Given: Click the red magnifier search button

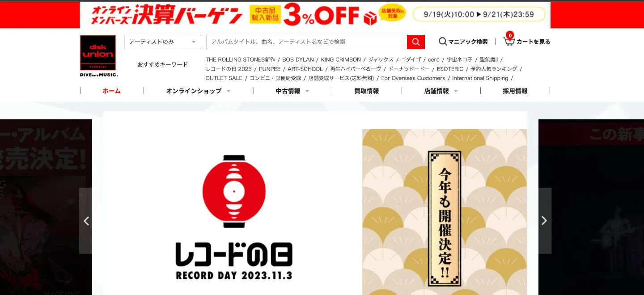Looking at the screenshot, I should pyautogui.click(x=415, y=42).
